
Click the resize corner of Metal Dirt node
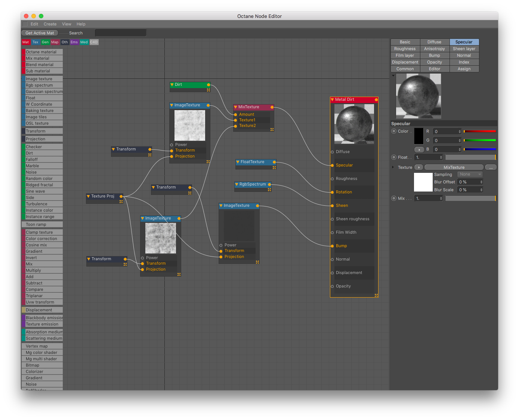coord(376,295)
